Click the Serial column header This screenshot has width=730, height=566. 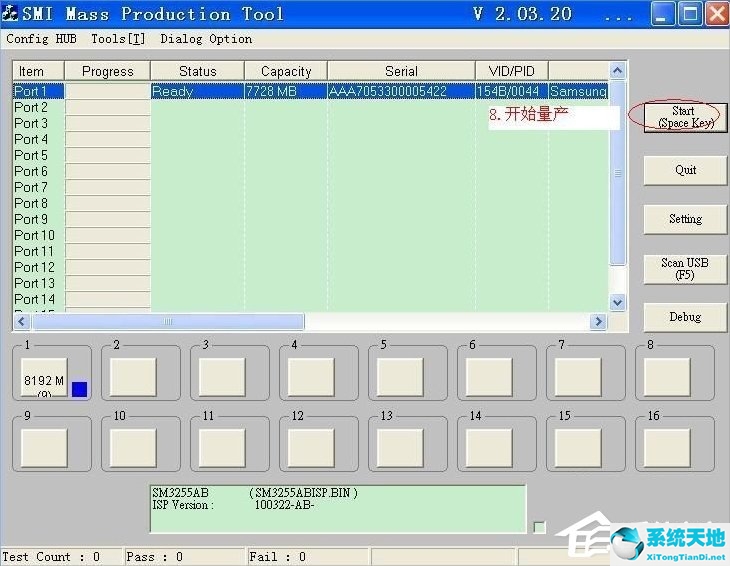click(401, 71)
